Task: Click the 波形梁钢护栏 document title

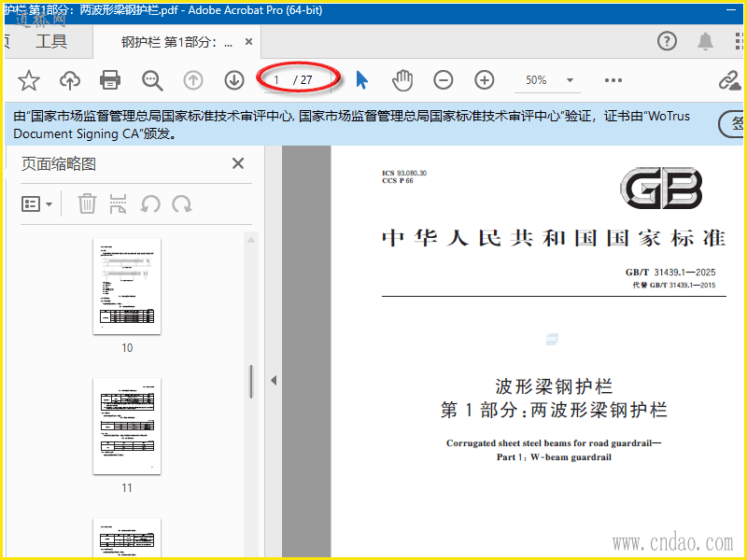Action: (x=554, y=386)
